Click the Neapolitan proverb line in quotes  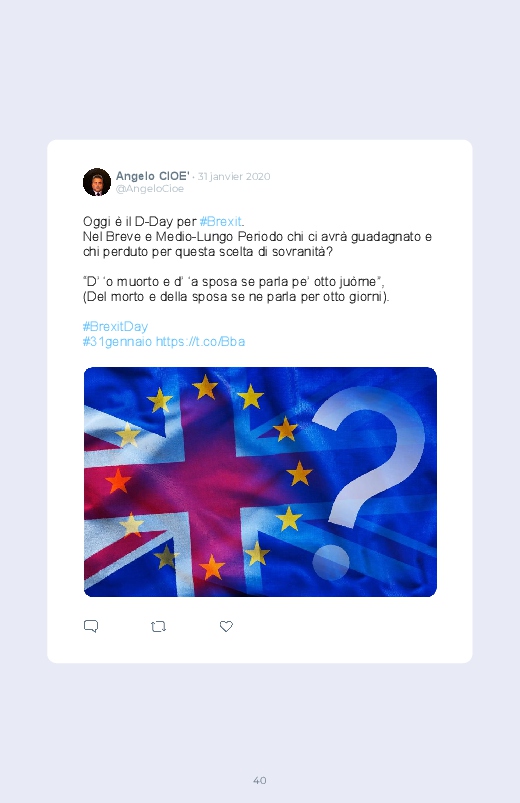click(234, 282)
